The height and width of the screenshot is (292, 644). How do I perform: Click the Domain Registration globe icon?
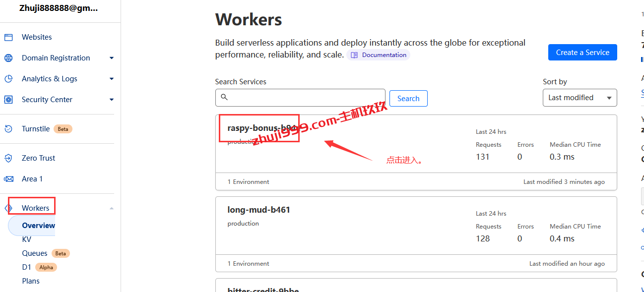click(x=8, y=58)
